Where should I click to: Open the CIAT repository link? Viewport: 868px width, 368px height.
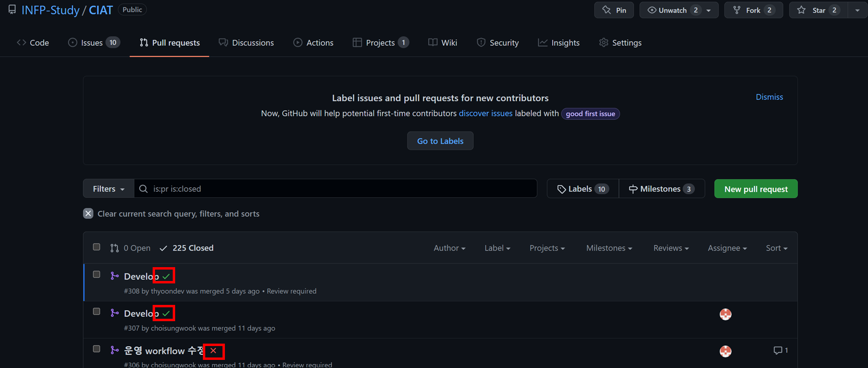(x=101, y=10)
